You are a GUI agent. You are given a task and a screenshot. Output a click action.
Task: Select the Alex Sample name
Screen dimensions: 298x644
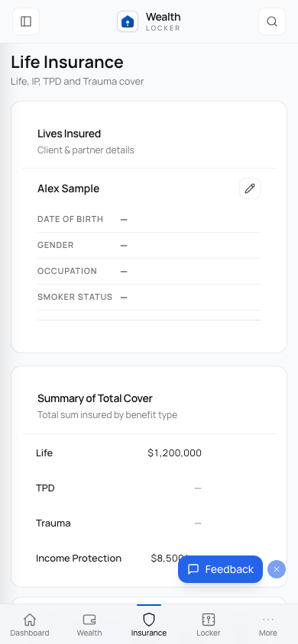[68, 188]
